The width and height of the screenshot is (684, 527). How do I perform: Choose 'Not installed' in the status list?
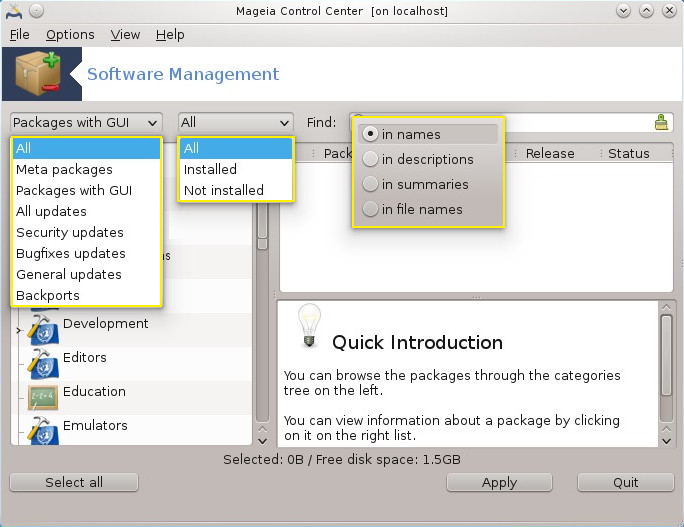(x=236, y=190)
